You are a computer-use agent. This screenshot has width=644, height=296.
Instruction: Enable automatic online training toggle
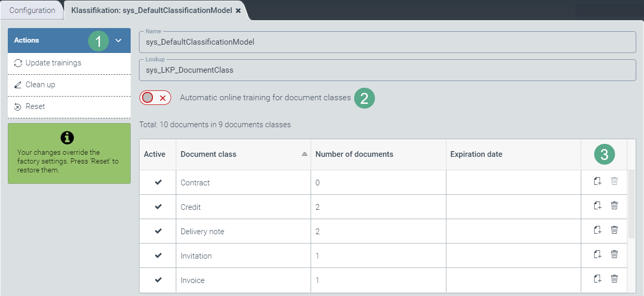click(155, 98)
